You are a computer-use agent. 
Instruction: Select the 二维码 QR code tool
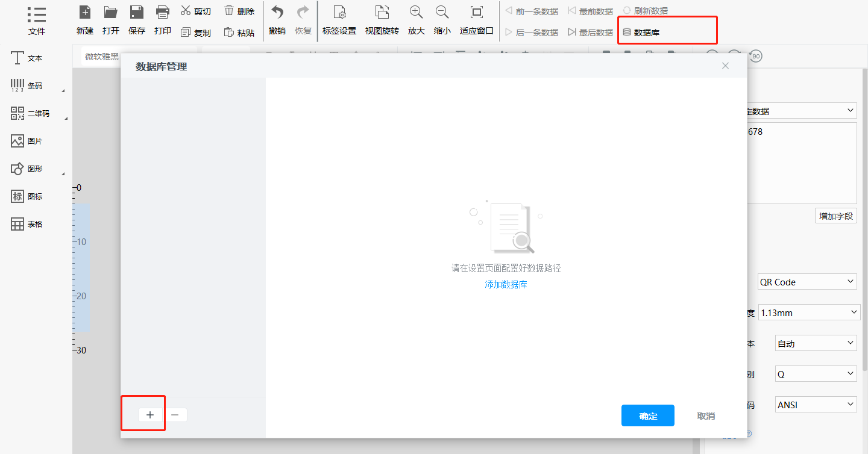point(30,113)
